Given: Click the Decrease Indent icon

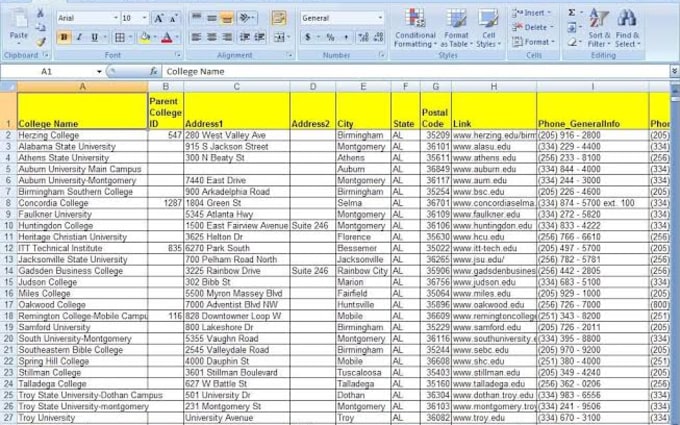Looking at the screenshot, I should pos(245,37).
